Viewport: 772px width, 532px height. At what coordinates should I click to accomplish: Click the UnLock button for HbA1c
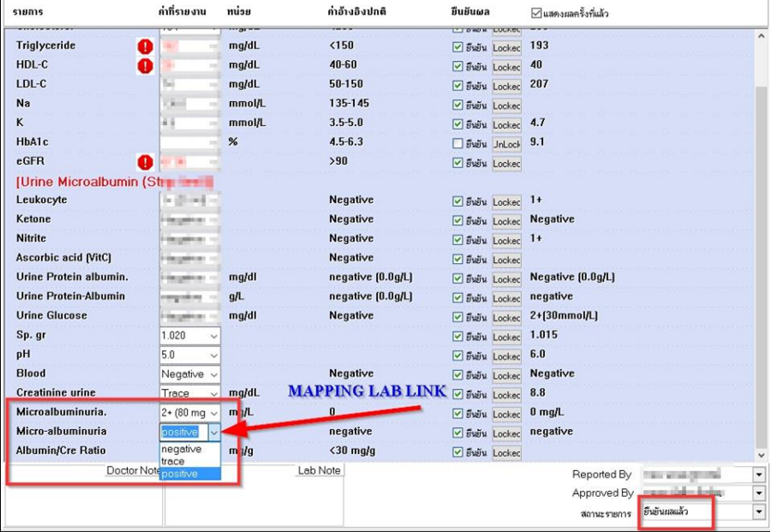(507, 144)
